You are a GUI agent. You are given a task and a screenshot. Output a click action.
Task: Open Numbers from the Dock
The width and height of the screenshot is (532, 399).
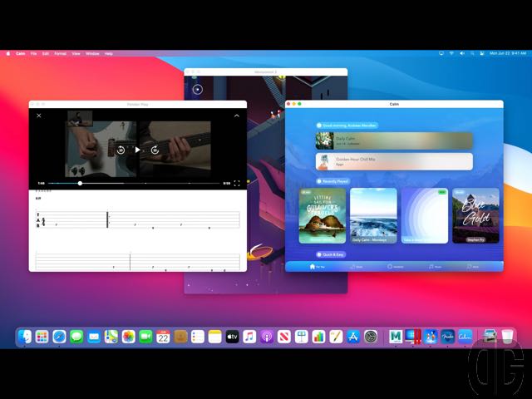(319, 337)
